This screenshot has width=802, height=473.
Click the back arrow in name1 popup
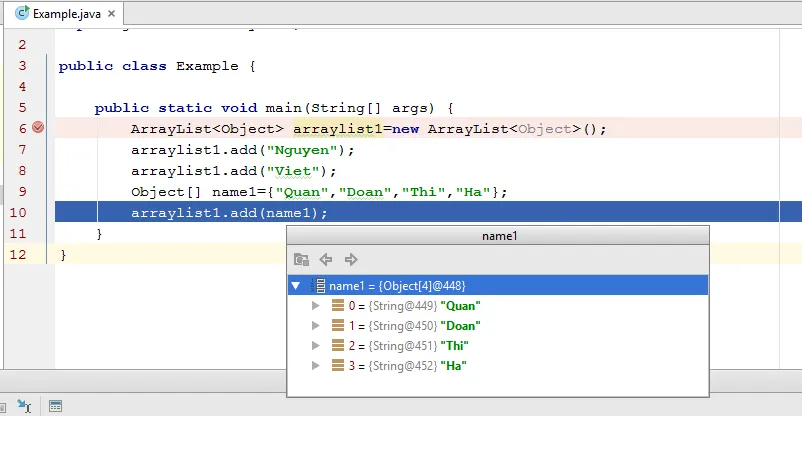(x=326, y=260)
